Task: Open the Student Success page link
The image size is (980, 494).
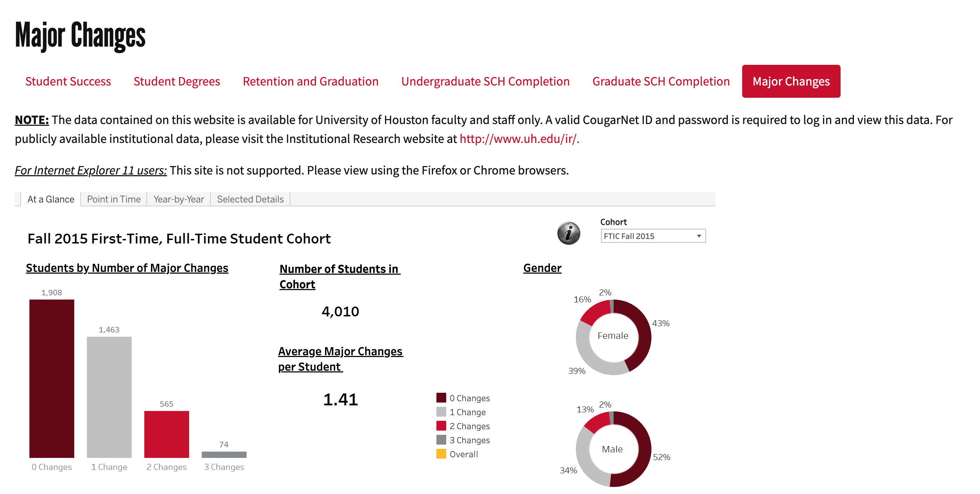Action: 68,81
